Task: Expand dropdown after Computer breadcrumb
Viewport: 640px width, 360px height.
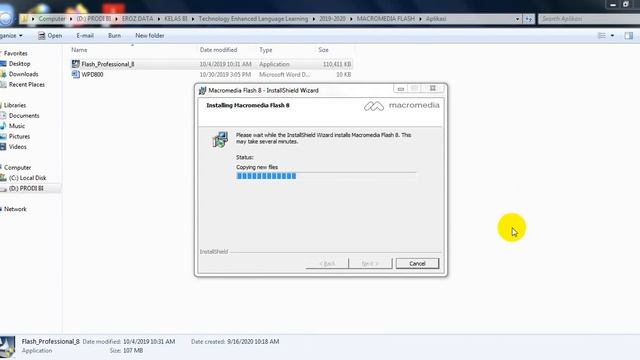Action: [71, 19]
